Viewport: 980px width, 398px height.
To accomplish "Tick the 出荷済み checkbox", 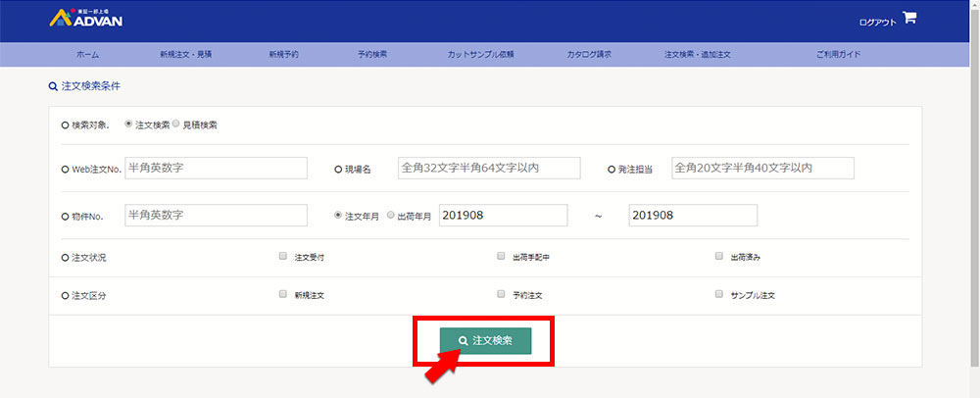I will click(x=719, y=257).
